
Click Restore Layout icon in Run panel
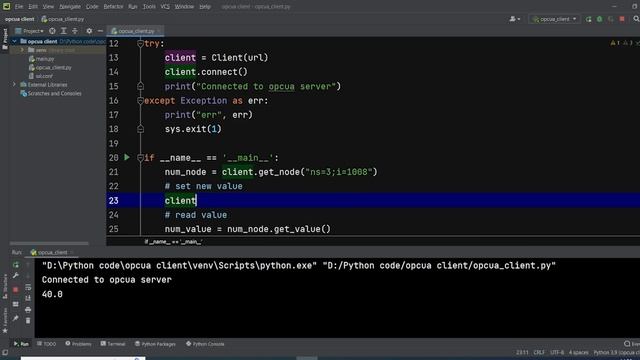[x=16, y=304]
